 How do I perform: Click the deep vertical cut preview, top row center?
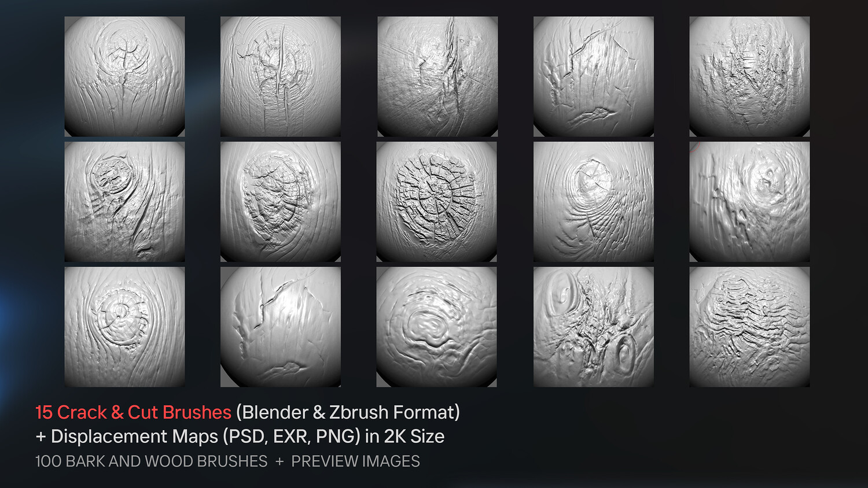pyautogui.click(x=437, y=76)
